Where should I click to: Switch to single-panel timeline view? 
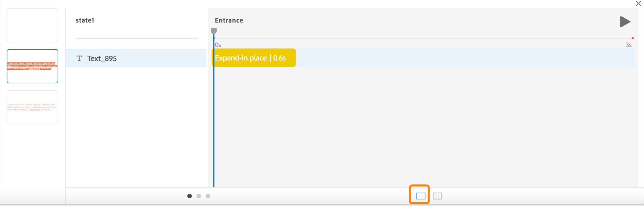point(421,196)
